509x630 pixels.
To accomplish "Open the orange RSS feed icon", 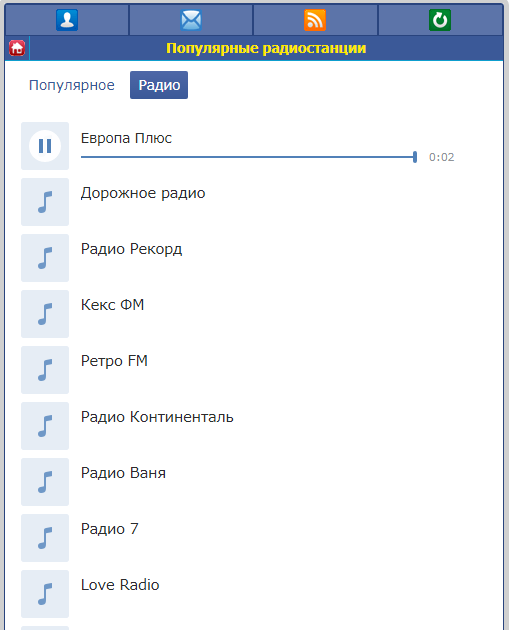I will pyautogui.click(x=315, y=20).
